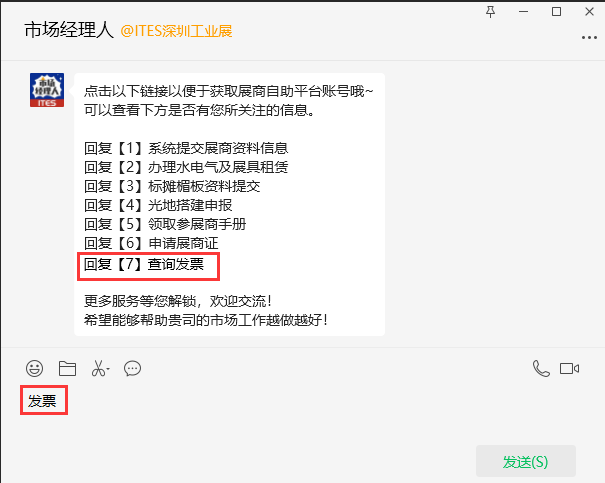Click the chat title 市场经理人
Viewport: 605px width, 483px height.
[69, 30]
